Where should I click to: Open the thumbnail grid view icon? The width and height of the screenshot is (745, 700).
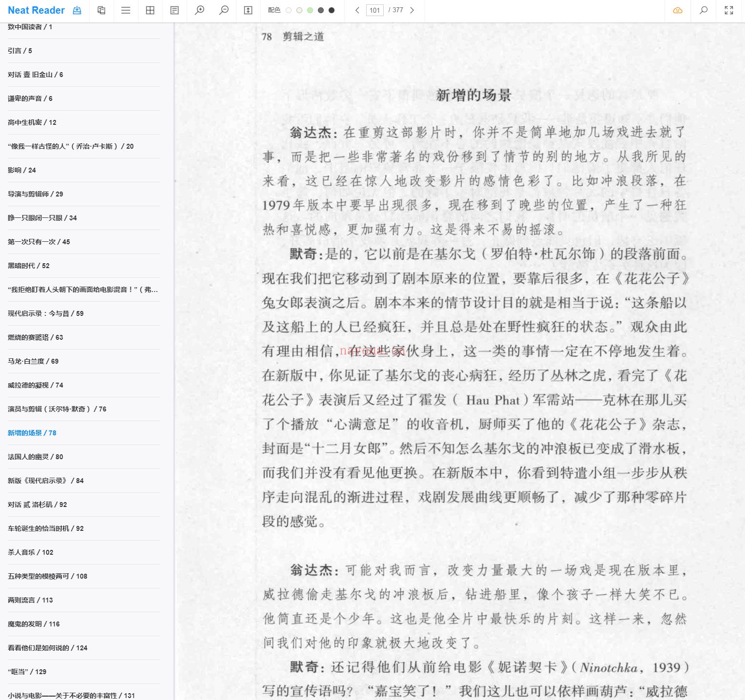click(150, 10)
